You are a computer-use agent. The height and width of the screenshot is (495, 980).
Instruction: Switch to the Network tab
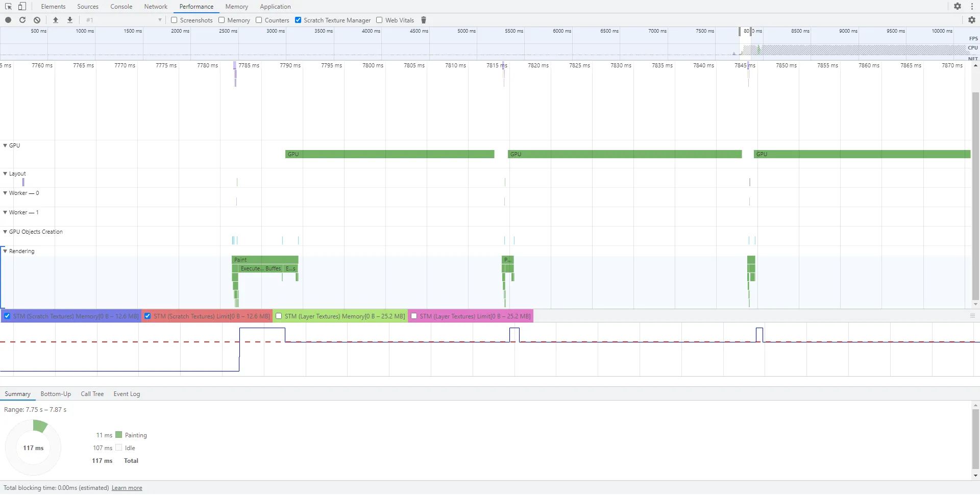[156, 7]
